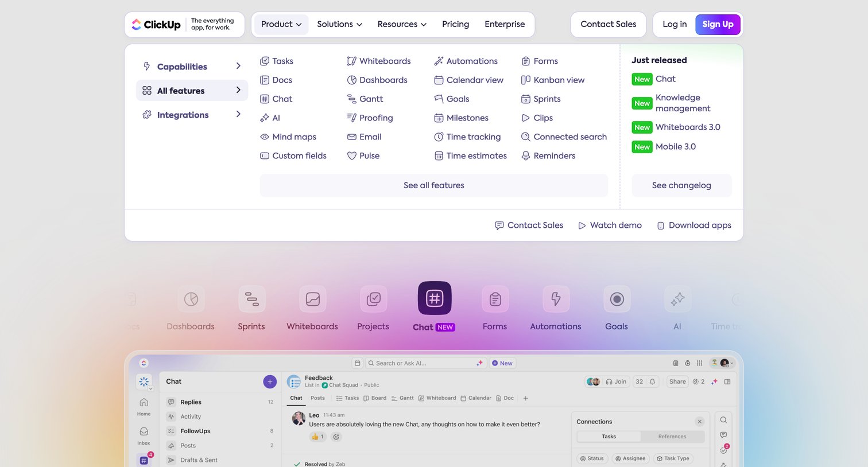868x467 pixels.
Task: Open Mobile 3.0 release
Action: coord(664,147)
